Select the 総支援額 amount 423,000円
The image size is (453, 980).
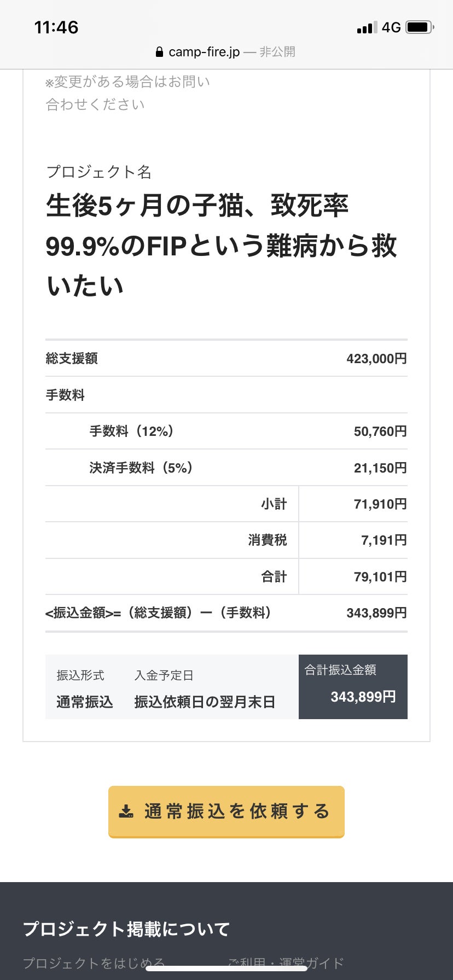(x=376, y=359)
